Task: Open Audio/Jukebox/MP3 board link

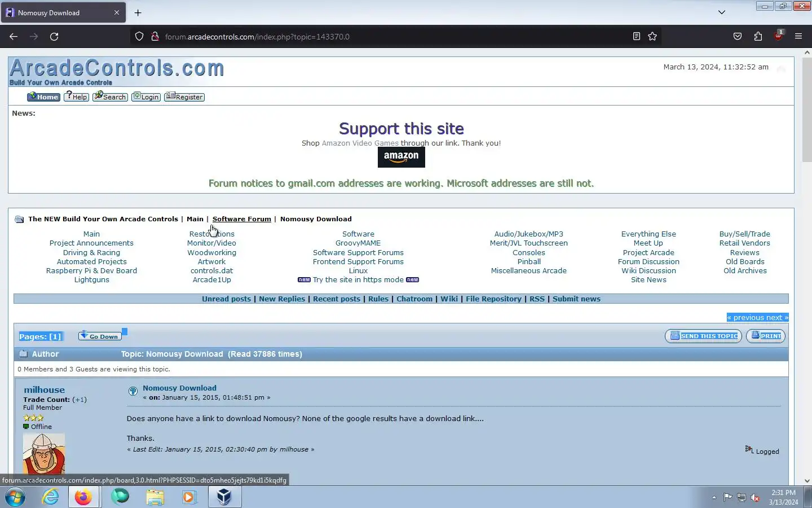Action: pos(529,234)
